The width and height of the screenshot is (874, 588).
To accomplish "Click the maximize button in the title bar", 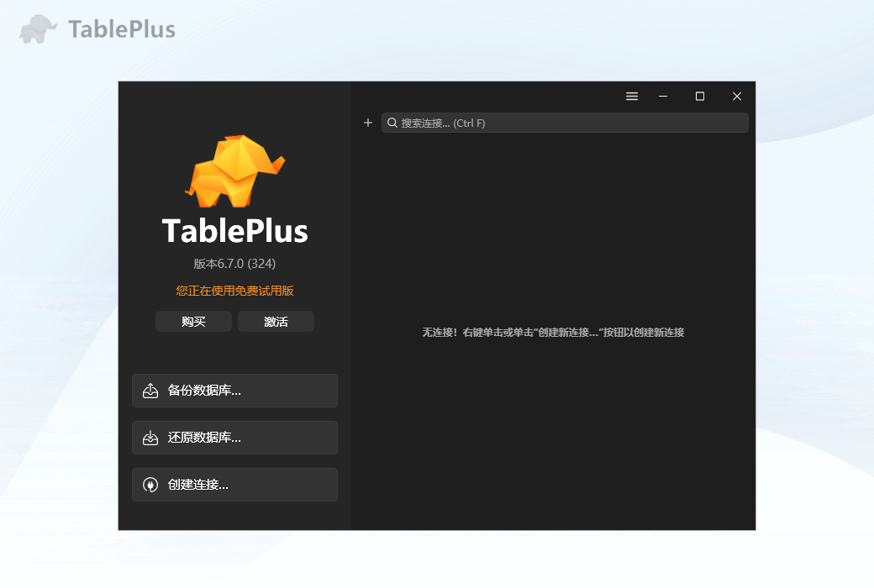I will tap(699, 96).
